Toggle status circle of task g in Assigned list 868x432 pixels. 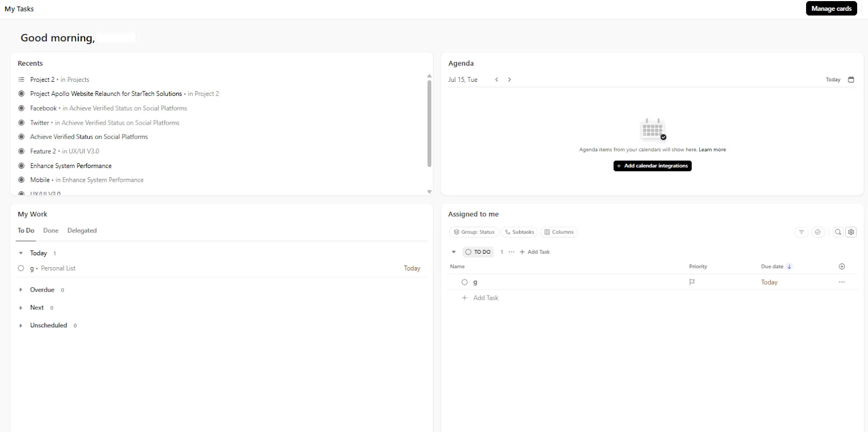[x=464, y=282]
